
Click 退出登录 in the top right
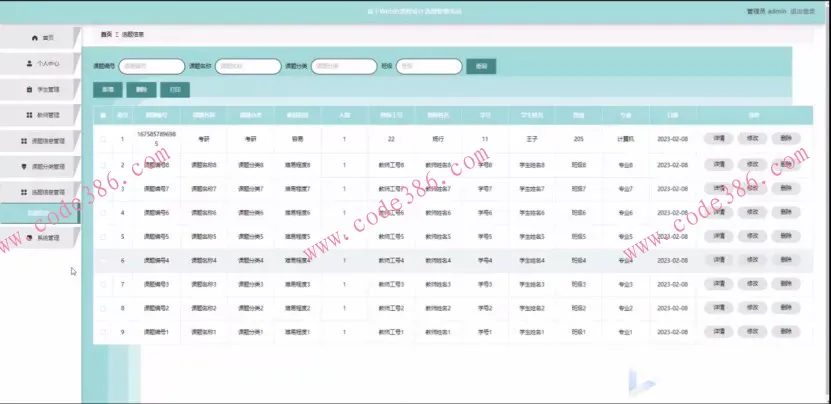[803, 11]
